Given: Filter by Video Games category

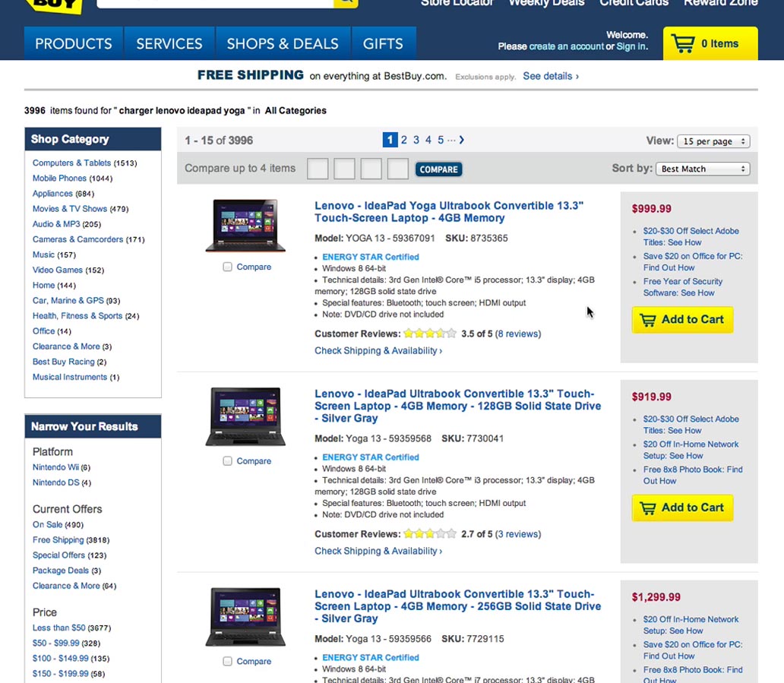Looking at the screenshot, I should pyautogui.click(x=58, y=270).
